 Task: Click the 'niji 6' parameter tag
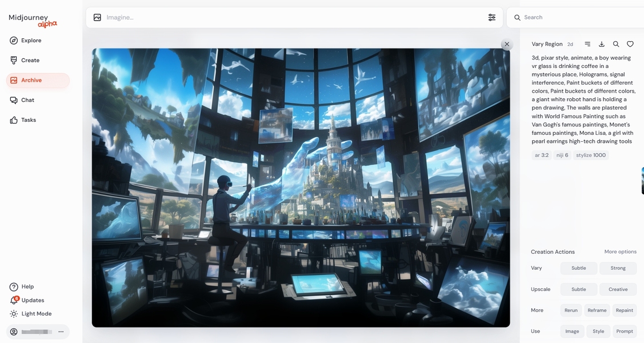pos(562,155)
